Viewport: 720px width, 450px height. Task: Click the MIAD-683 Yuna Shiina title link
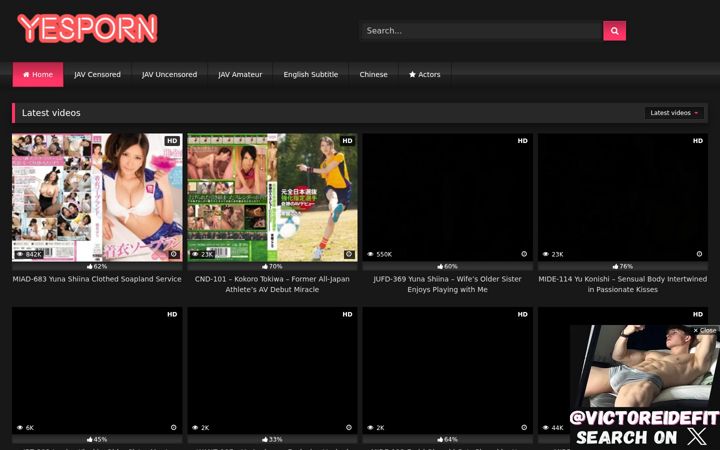click(x=97, y=279)
